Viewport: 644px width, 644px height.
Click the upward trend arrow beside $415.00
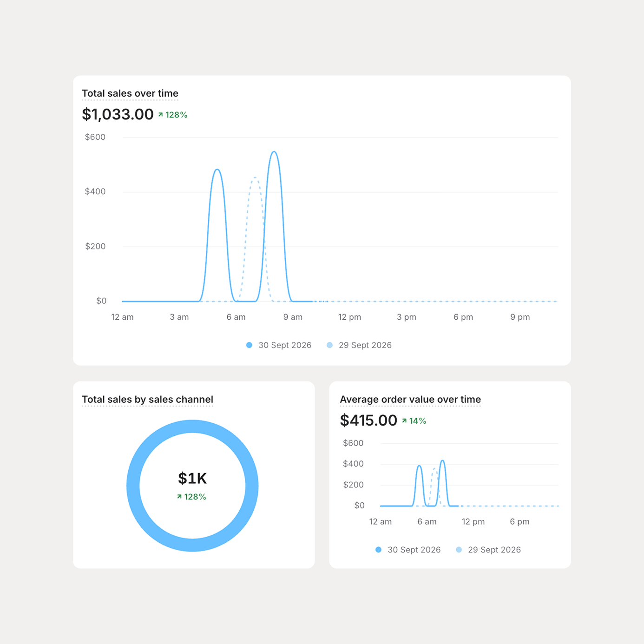[404, 421]
